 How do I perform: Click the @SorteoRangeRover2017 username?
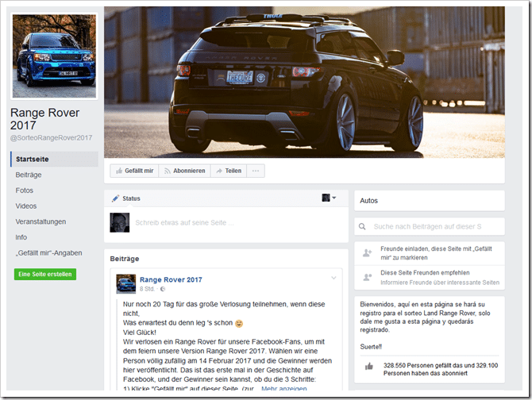[x=52, y=138]
